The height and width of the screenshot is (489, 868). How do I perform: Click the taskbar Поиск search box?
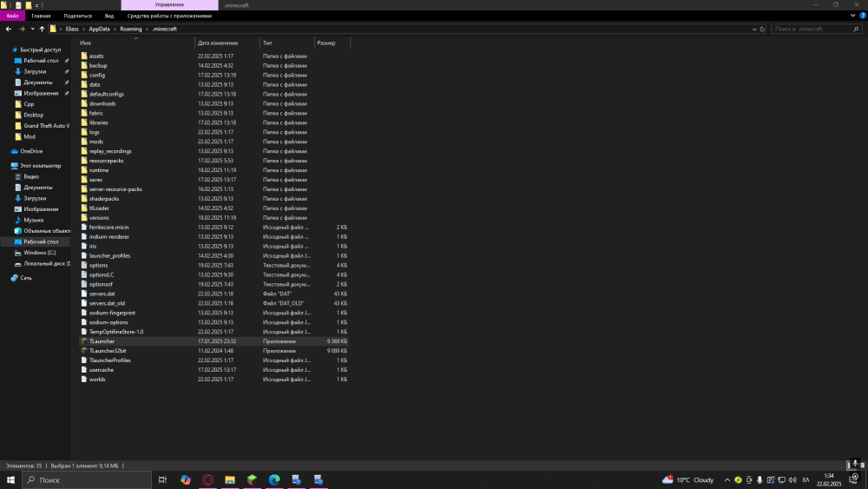pyautogui.click(x=87, y=479)
